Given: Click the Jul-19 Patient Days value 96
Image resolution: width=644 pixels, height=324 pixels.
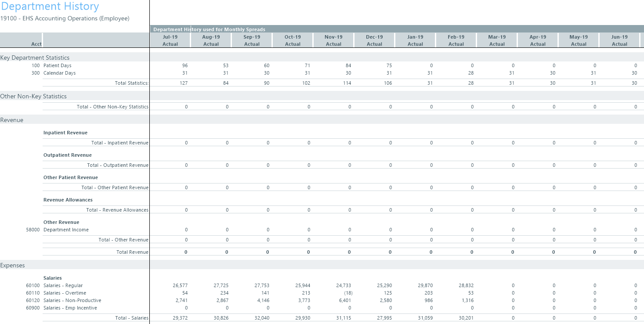Looking at the screenshot, I should (x=185, y=65).
